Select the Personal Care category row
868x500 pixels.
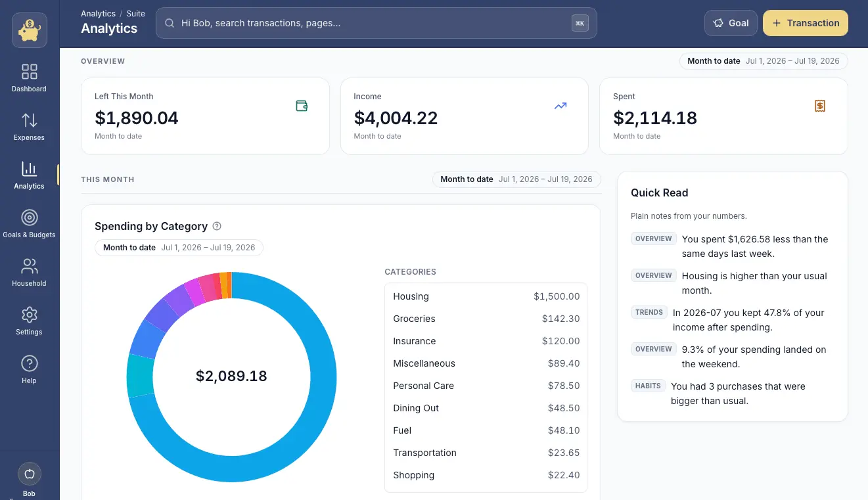point(486,386)
